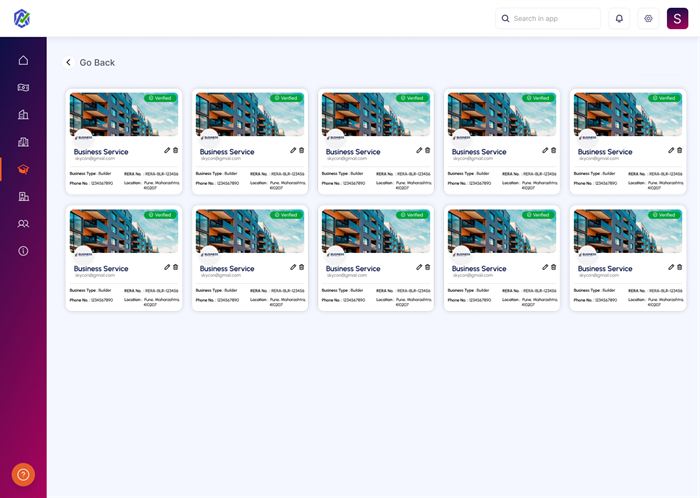The height and width of the screenshot is (498, 700).
Task: Edit the first Business Service card
Action: tap(167, 150)
